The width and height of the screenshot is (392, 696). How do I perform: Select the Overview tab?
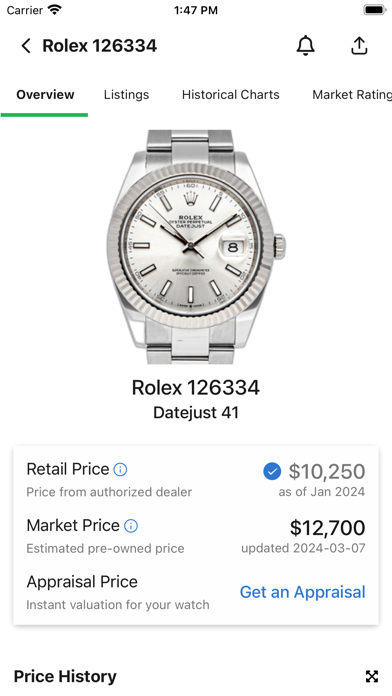click(x=45, y=95)
